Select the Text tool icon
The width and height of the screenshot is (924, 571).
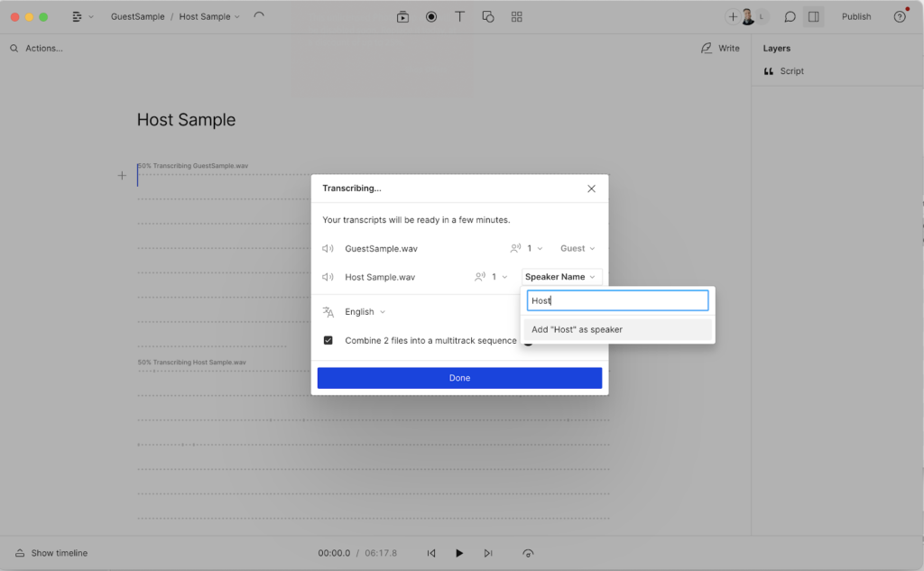(x=459, y=16)
